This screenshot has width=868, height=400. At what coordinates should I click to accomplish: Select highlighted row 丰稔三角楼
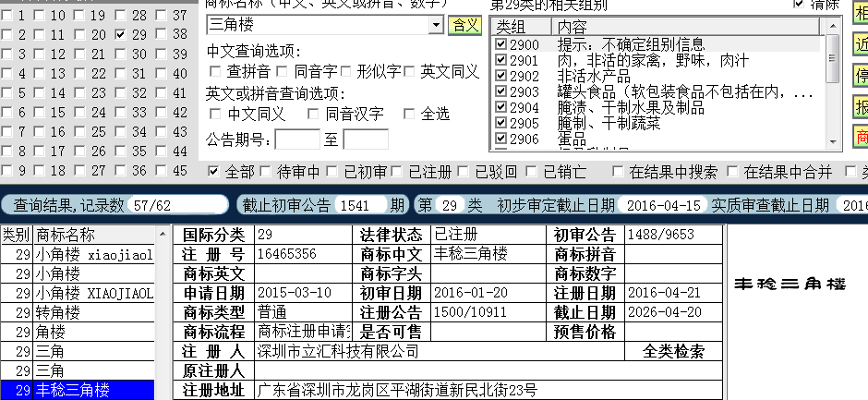[x=78, y=390]
